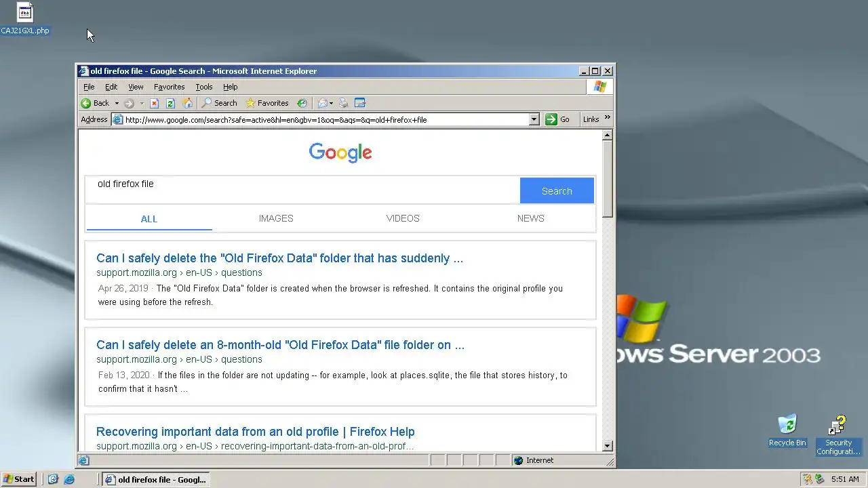Go to the Home page icon

[187, 103]
